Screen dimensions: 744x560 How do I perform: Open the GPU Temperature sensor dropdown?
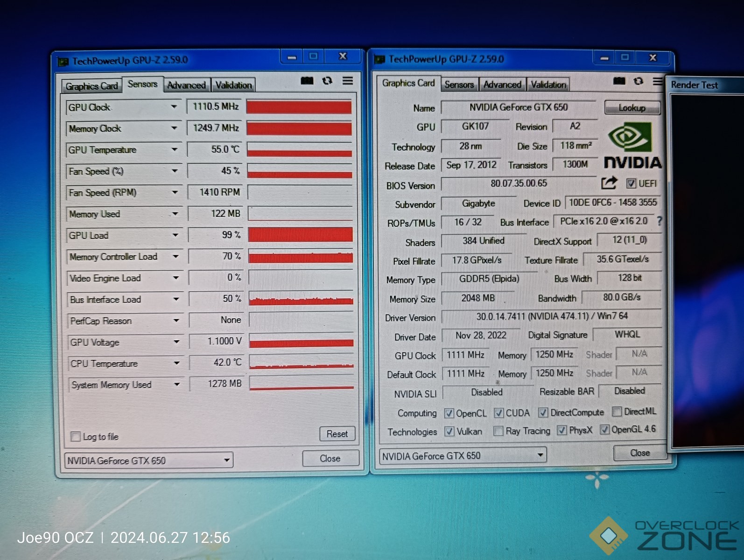(x=175, y=149)
